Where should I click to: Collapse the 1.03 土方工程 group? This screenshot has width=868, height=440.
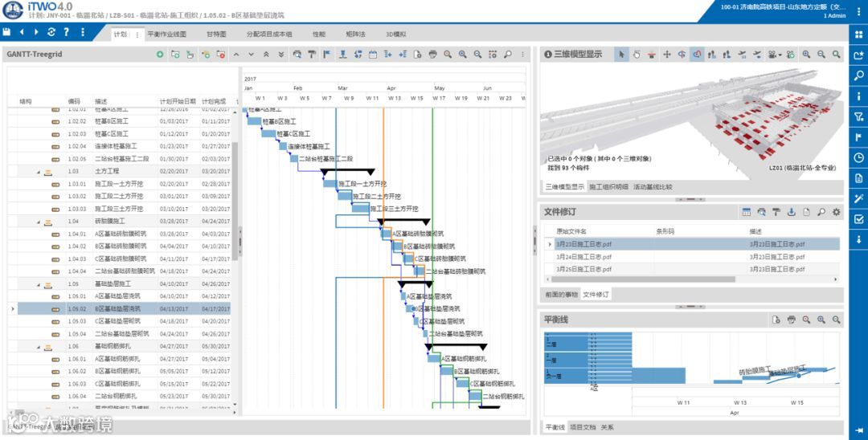pyautogui.click(x=39, y=173)
